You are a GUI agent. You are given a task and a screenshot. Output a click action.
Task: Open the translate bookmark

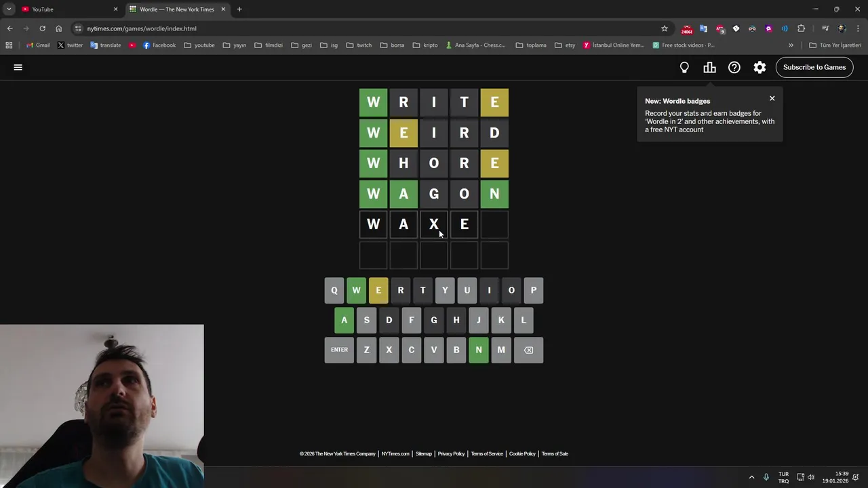pos(105,45)
